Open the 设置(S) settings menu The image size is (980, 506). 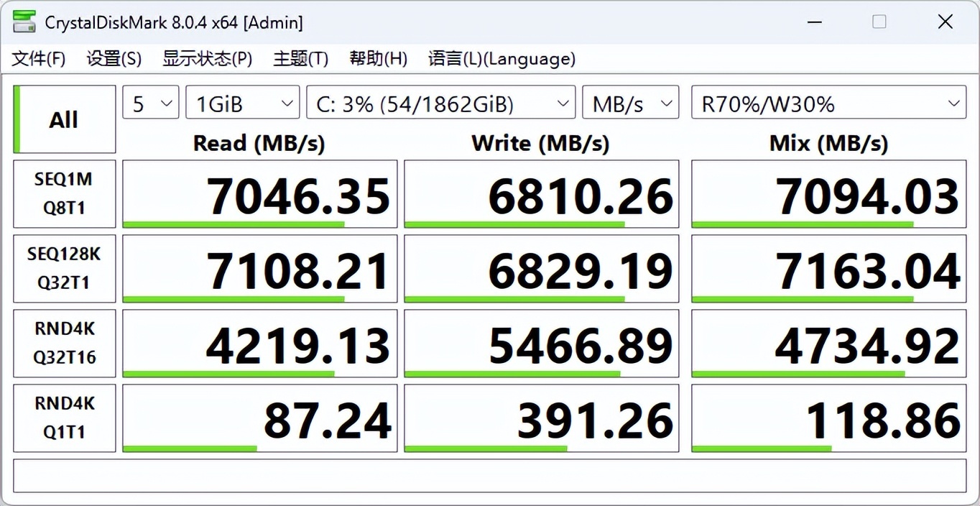[x=114, y=59]
